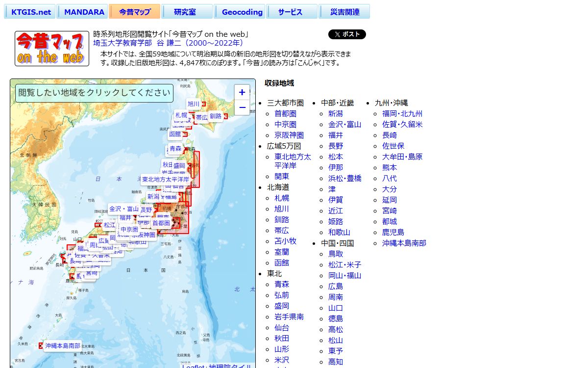Zoom in on the map
This screenshot has height=368, width=588.
(242, 92)
